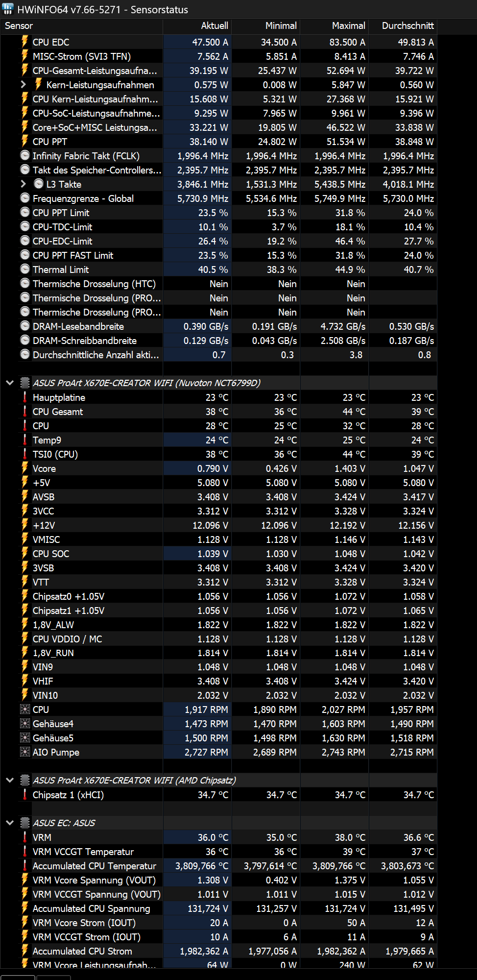
Task: Click fan icon beside AIO Pumpe
Action: pyautogui.click(x=25, y=752)
